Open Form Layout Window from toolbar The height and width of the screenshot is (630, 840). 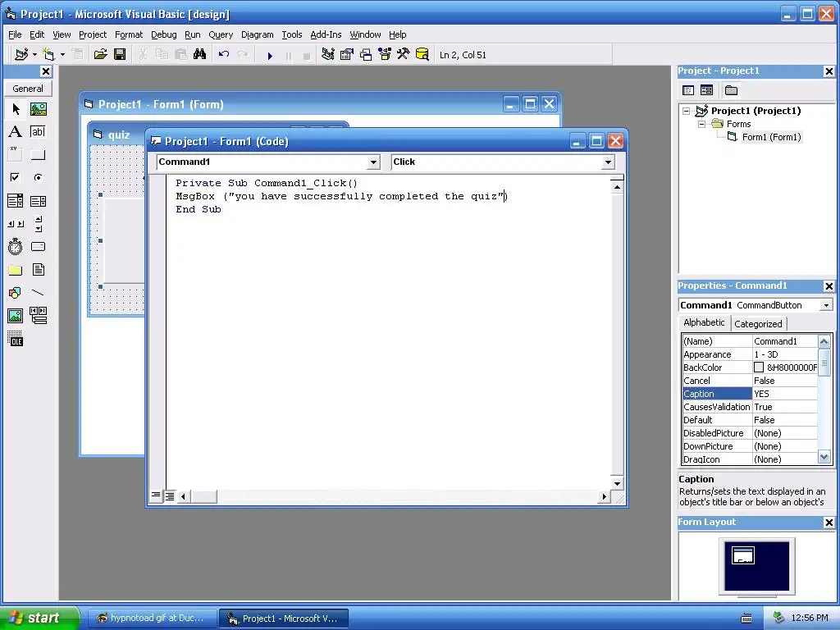pos(366,54)
